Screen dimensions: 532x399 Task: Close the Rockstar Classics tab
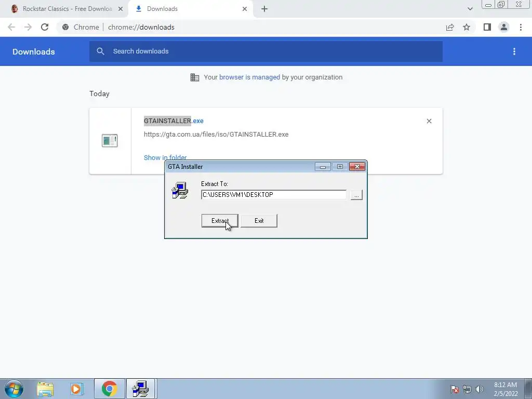(121, 9)
